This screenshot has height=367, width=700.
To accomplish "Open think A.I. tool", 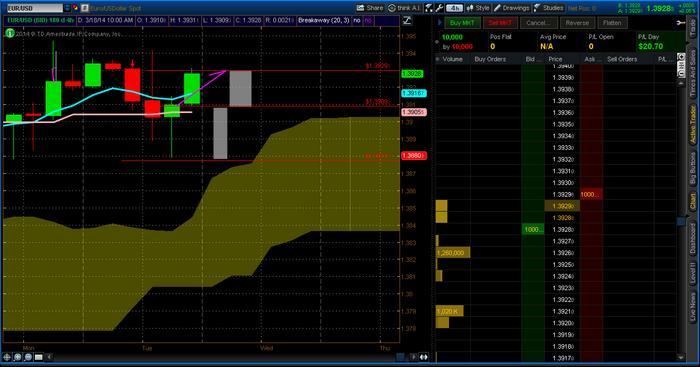I will pos(404,8).
